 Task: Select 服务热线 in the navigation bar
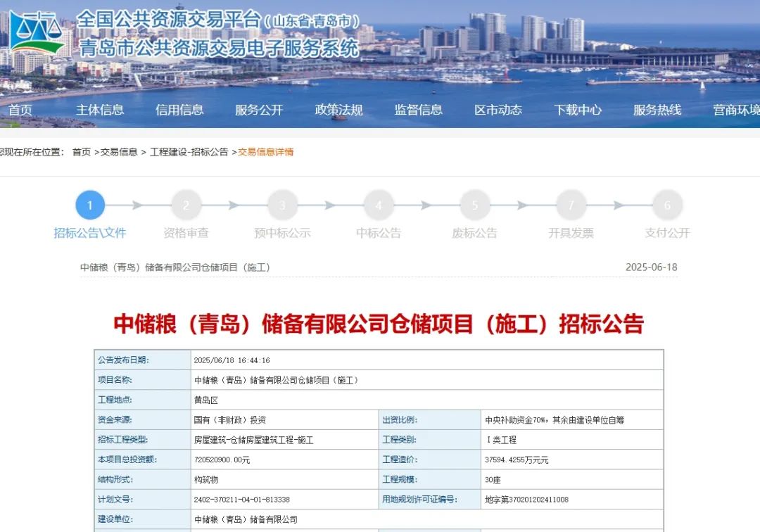657,110
